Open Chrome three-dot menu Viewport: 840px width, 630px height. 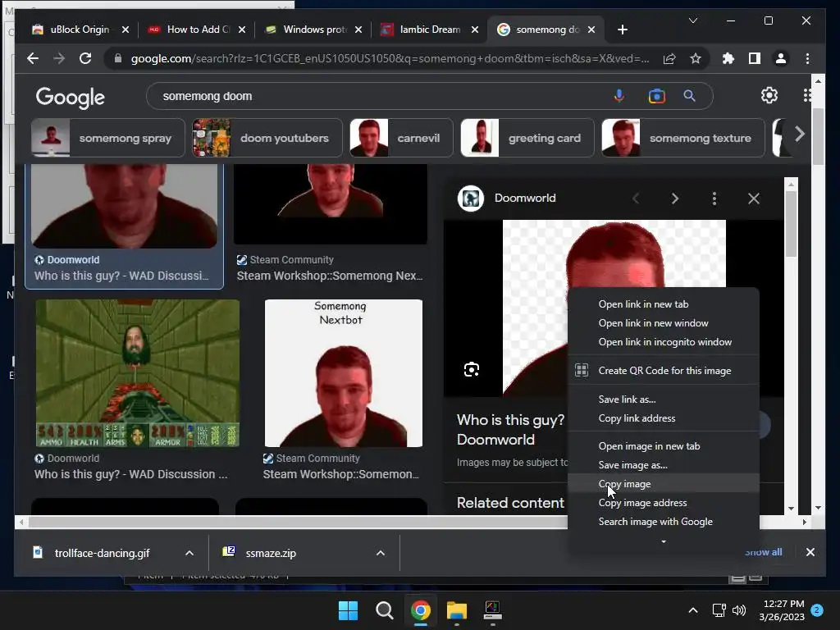pos(807,58)
